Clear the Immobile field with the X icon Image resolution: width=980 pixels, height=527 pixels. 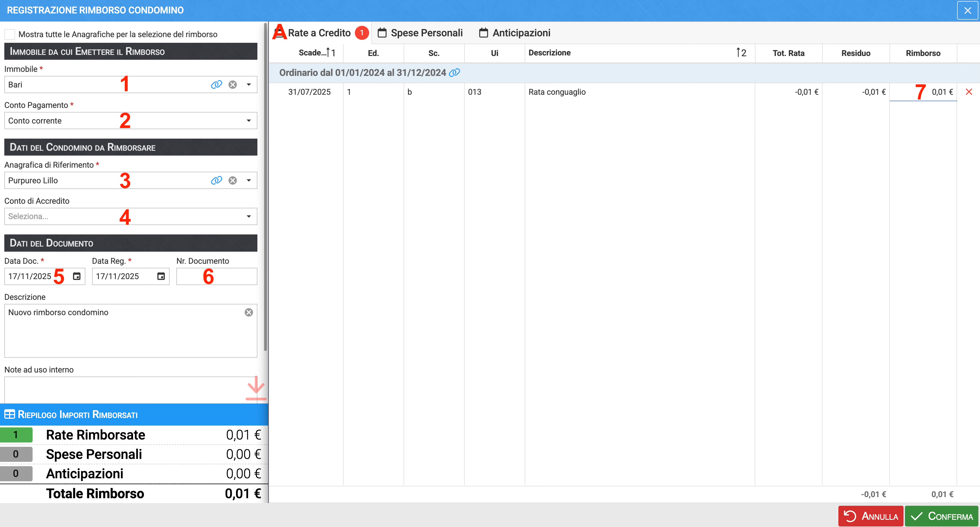coord(232,85)
